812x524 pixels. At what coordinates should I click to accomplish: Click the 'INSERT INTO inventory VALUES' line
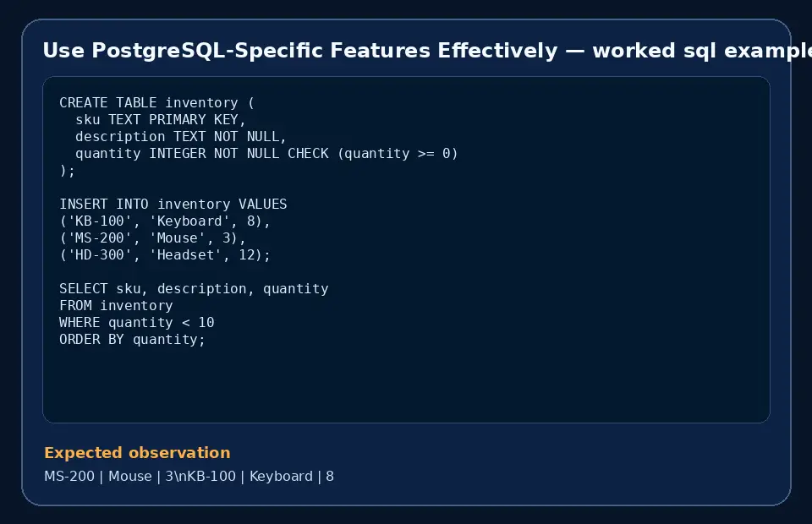[173, 205]
